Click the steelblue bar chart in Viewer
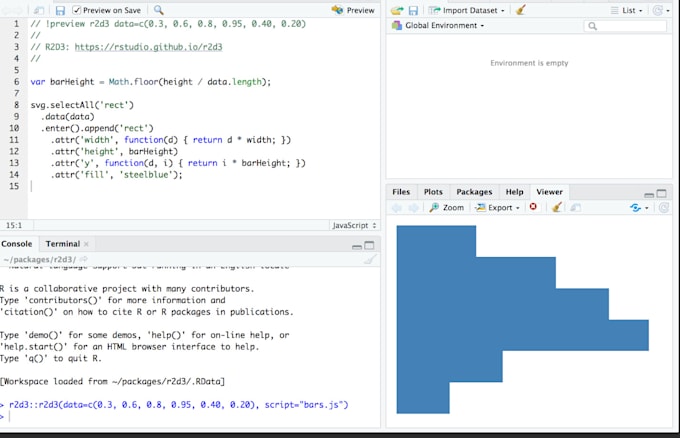680x438 pixels. 523,320
